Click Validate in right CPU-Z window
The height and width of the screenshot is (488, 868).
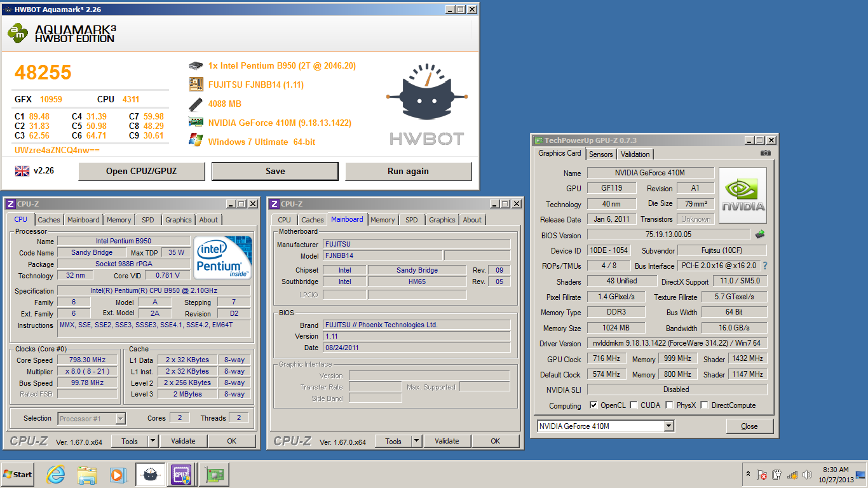coord(447,441)
